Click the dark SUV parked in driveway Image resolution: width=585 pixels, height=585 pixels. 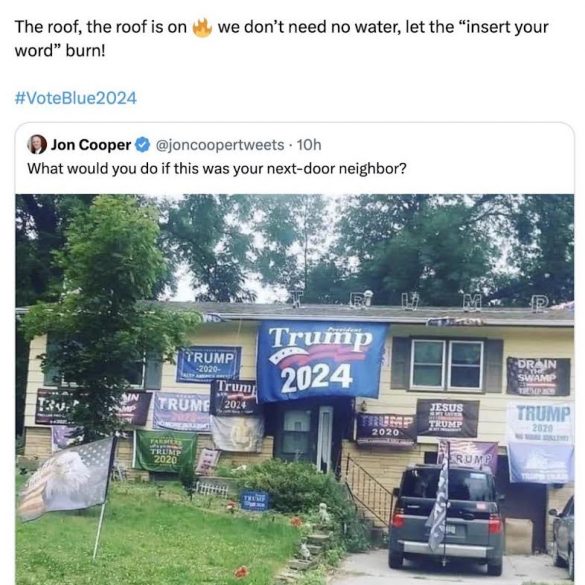coord(447,517)
